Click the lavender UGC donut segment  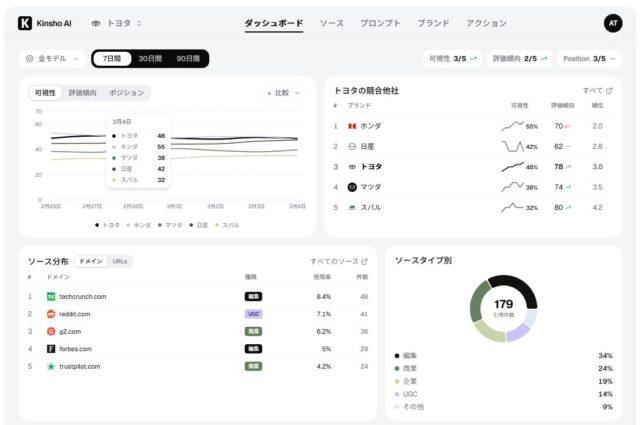[x=517, y=332]
